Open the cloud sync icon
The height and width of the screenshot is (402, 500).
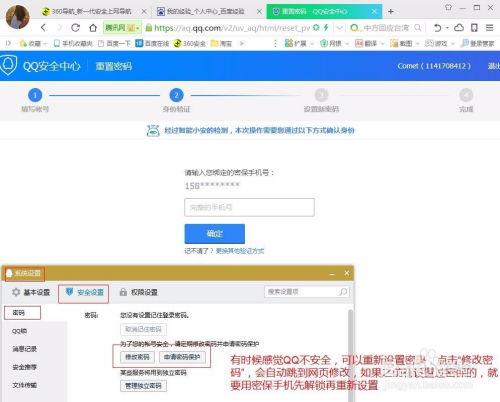459,28
